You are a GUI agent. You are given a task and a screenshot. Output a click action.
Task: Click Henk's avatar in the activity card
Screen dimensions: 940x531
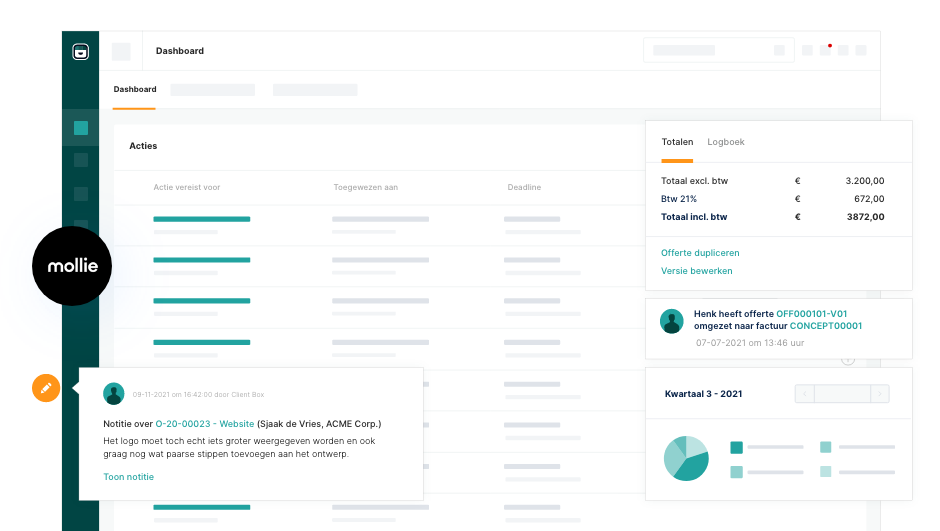(x=672, y=321)
